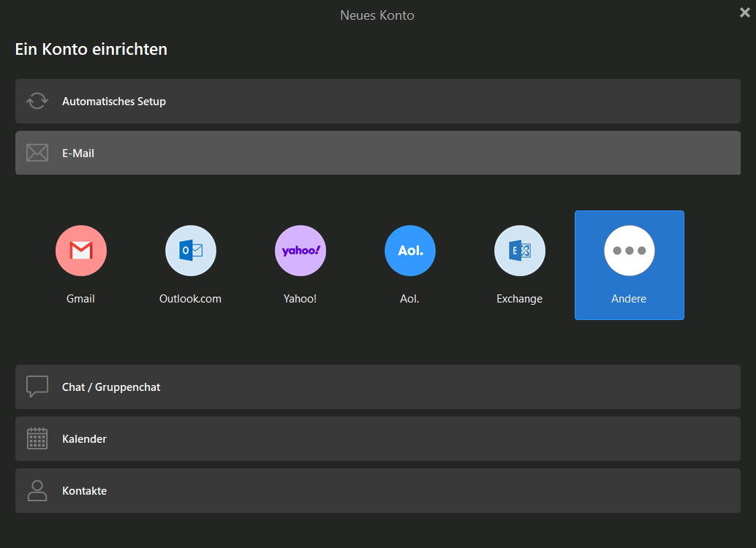Pick the blue Aol. circle icon
This screenshot has width=756, height=548.
coord(410,251)
